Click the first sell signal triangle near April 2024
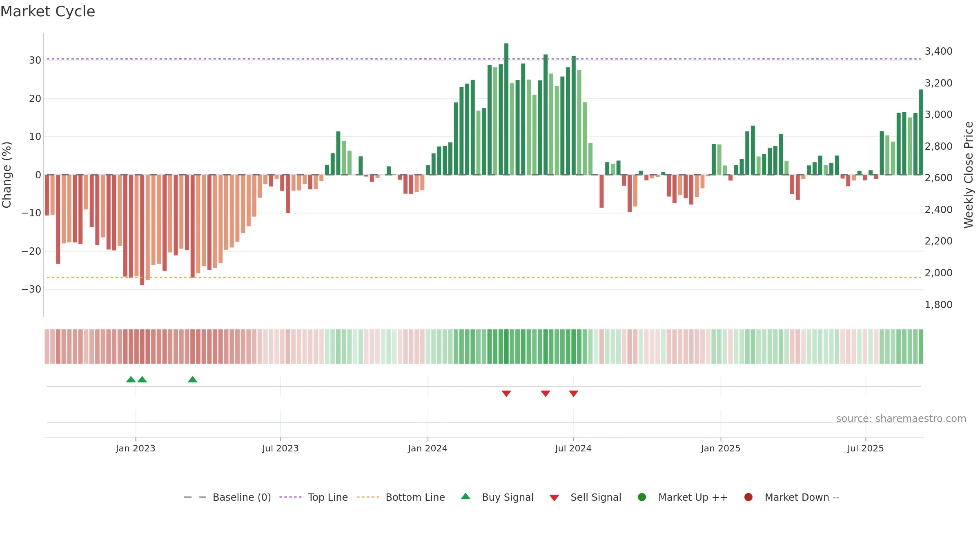The height and width of the screenshot is (551, 980). pyautogui.click(x=506, y=393)
